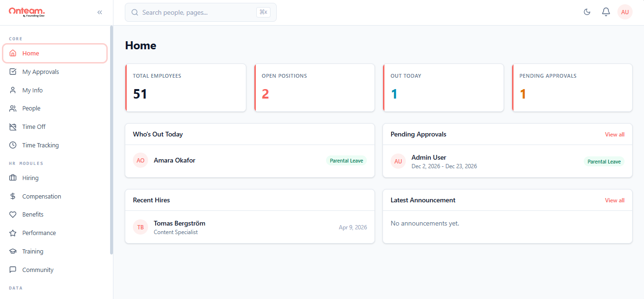The image size is (644, 299).
Task: Open the Compensation module
Action: point(55,197)
